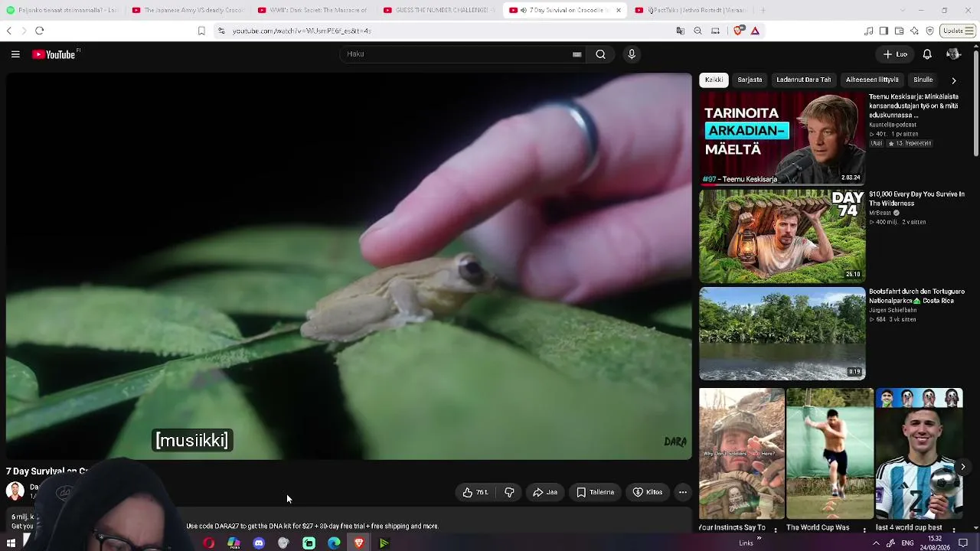
Task: Open the browser music playlist icon
Action: pyautogui.click(x=868, y=31)
